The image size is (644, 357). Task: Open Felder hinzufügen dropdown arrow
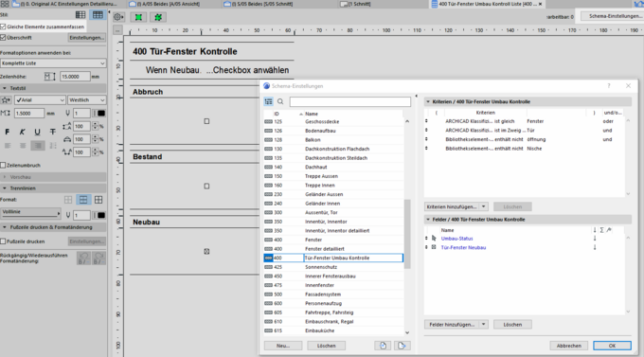point(483,325)
